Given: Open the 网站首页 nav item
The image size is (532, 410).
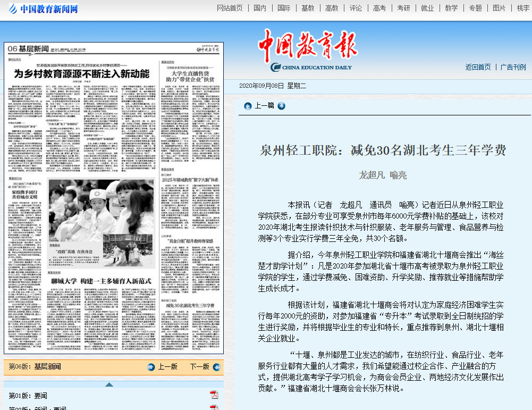Looking at the screenshot, I should click(x=230, y=8).
